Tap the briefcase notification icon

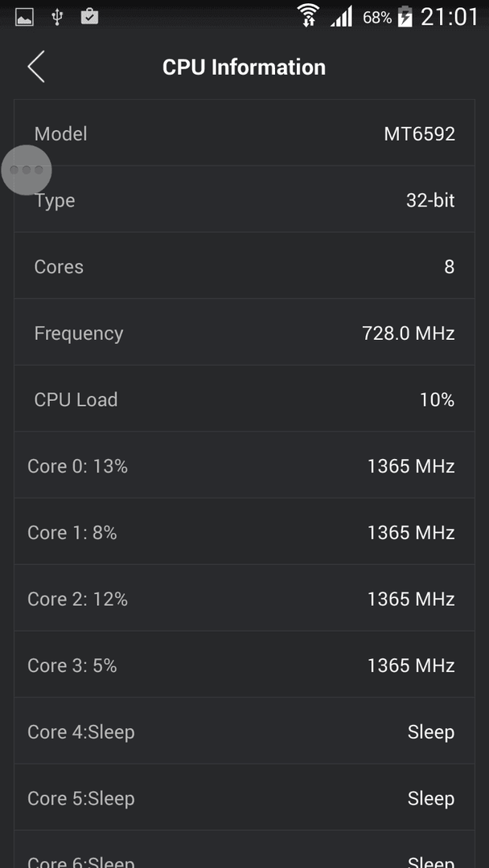pyautogui.click(x=89, y=17)
